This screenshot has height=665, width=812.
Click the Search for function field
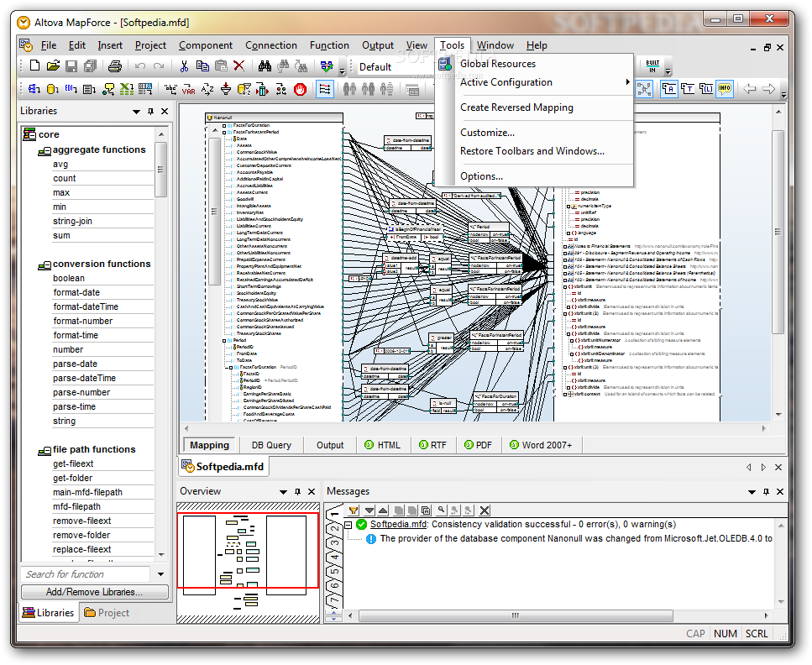[x=86, y=574]
